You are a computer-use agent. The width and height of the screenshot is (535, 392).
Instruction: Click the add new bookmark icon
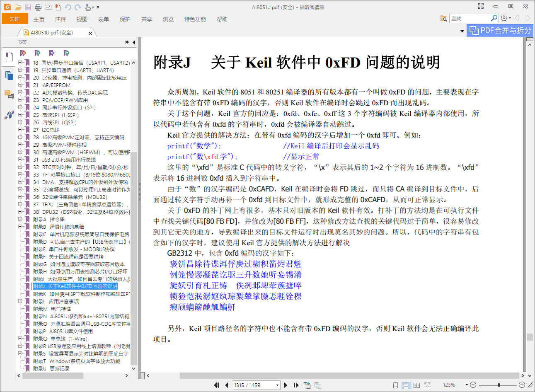pos(37,53)
